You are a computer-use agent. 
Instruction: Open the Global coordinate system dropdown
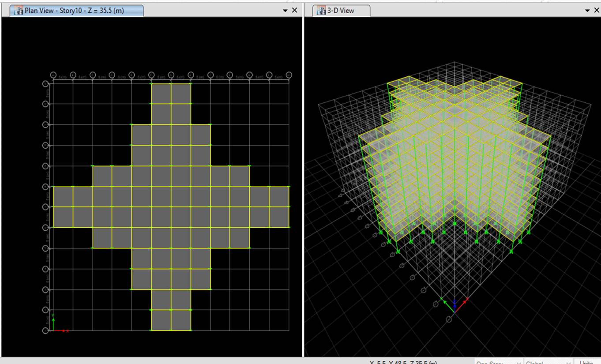tap(548, 361)
